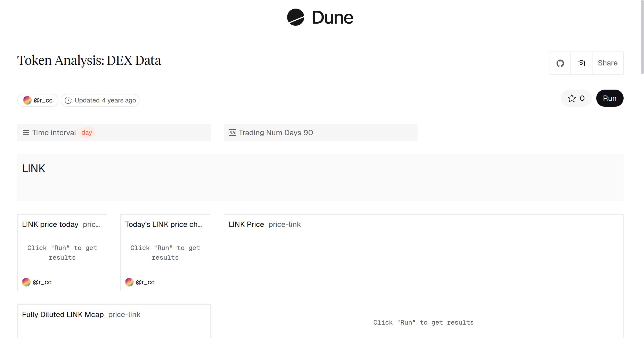Open the price-link subtitle of LINK Price

(284, 224)
